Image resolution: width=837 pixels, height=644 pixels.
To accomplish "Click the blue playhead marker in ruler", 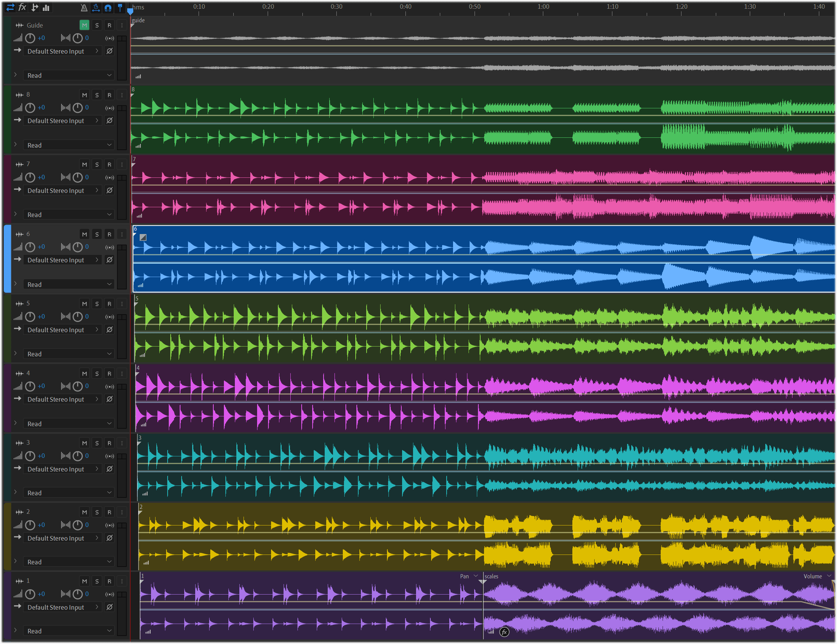I will tap(130, 11).
